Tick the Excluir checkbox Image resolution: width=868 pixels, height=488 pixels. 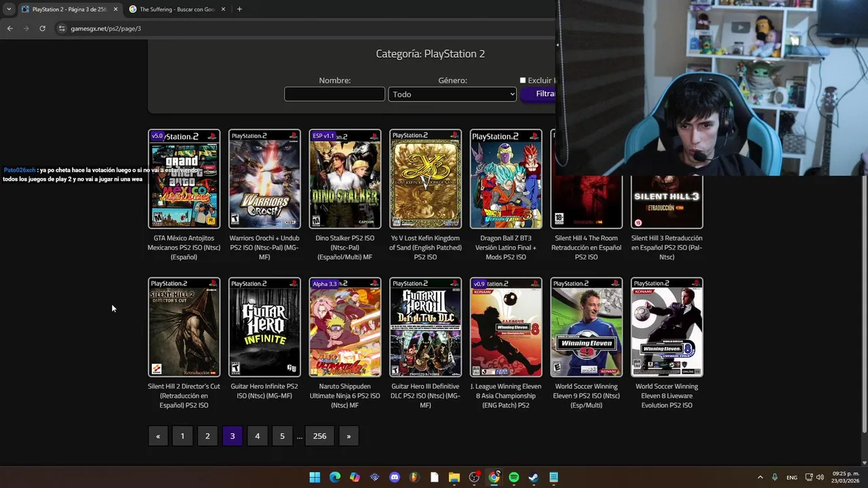[x=523, y=80]
